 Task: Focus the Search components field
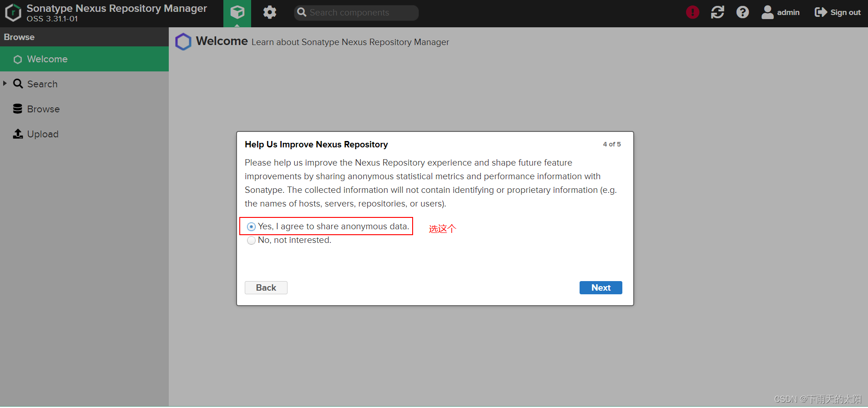pos(356,13)
